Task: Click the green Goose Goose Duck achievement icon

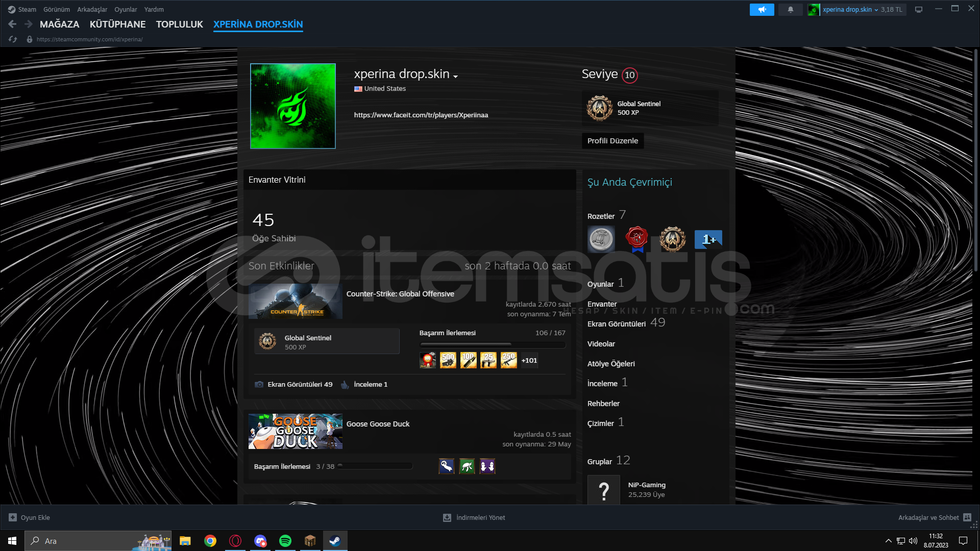Action: (467, 466)
